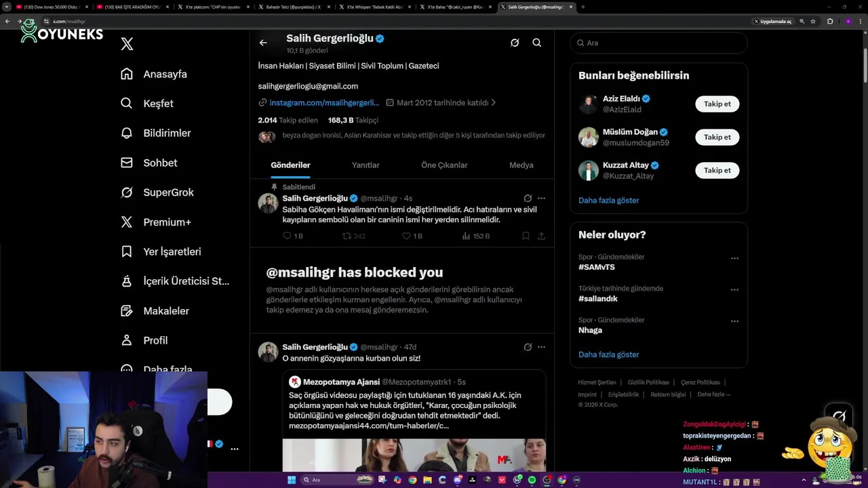
Task: Open the Windows Start button
Action: click(x=292, y=480)
